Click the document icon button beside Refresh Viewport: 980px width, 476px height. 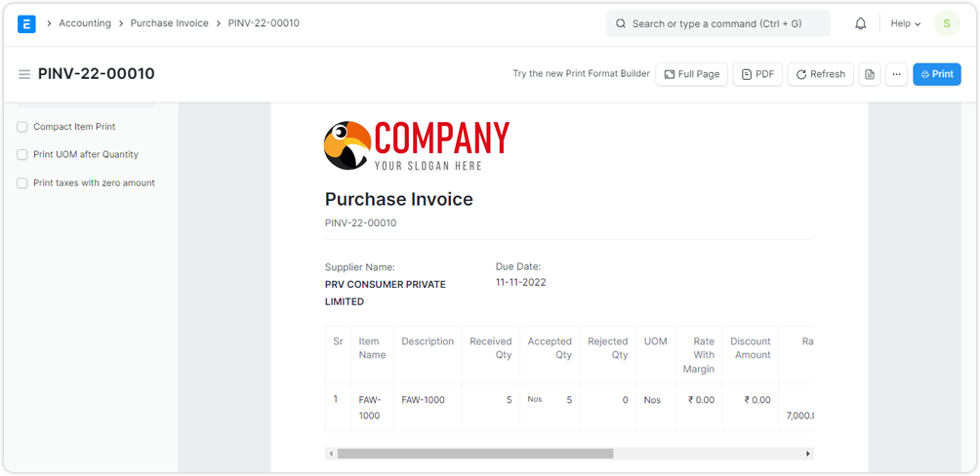point(870,74)
